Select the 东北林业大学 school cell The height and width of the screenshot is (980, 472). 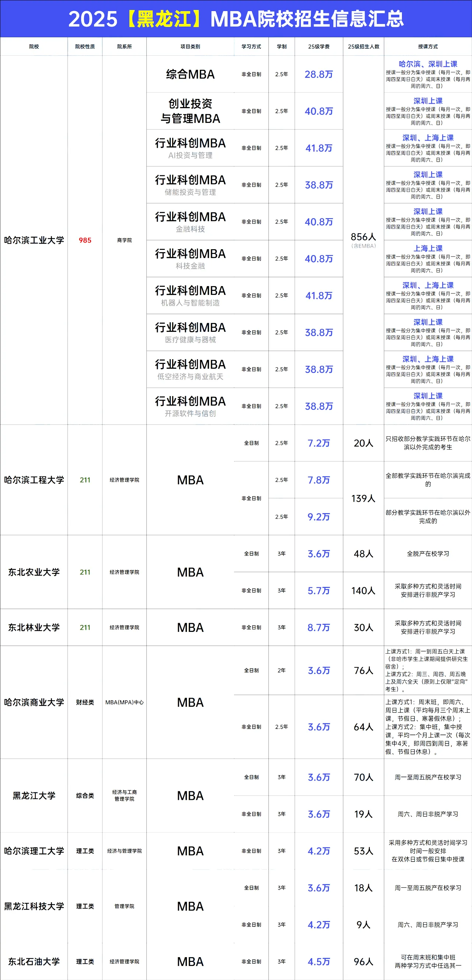[34, 627]
